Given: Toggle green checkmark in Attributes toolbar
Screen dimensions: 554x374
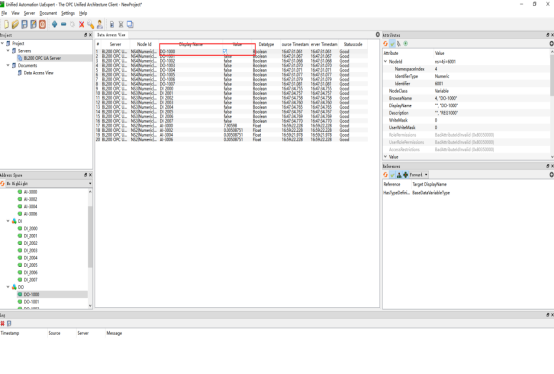Looking at the screenshot, I should [x=392, y=43].
